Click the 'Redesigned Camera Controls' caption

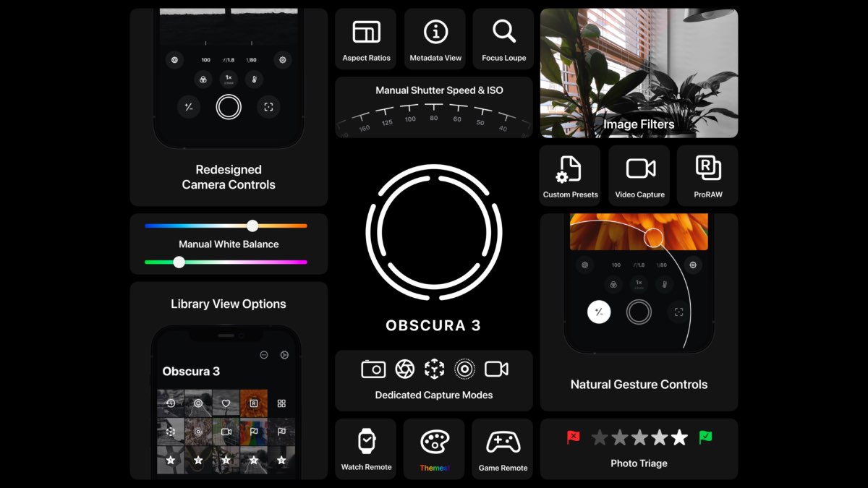(229, 177)
